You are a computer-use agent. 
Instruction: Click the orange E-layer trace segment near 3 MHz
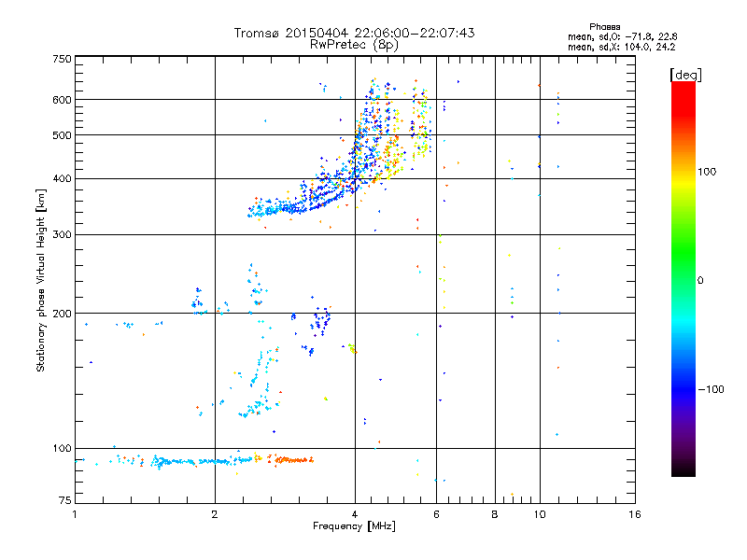click(x=294, y=460)
